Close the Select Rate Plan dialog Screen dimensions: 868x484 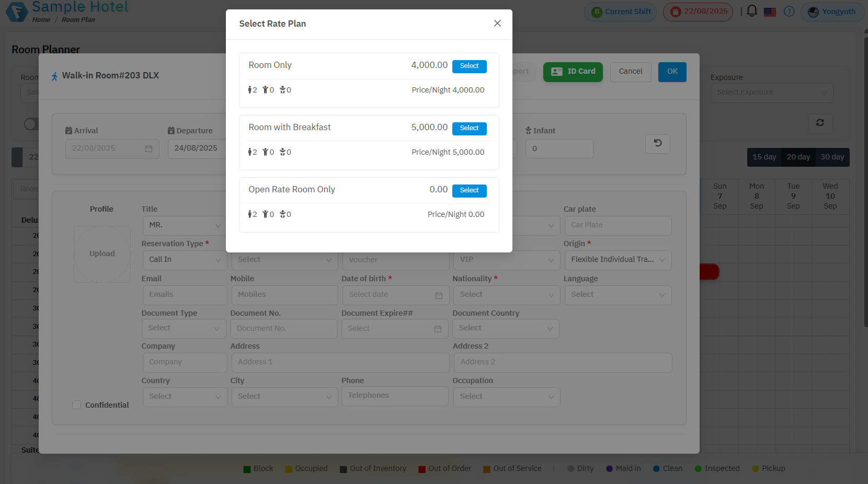click(x=497, y=24)
